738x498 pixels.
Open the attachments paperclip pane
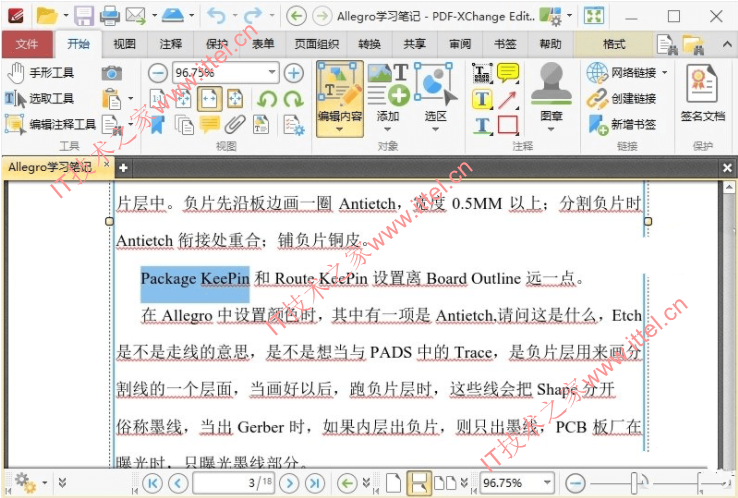[235, 125]
